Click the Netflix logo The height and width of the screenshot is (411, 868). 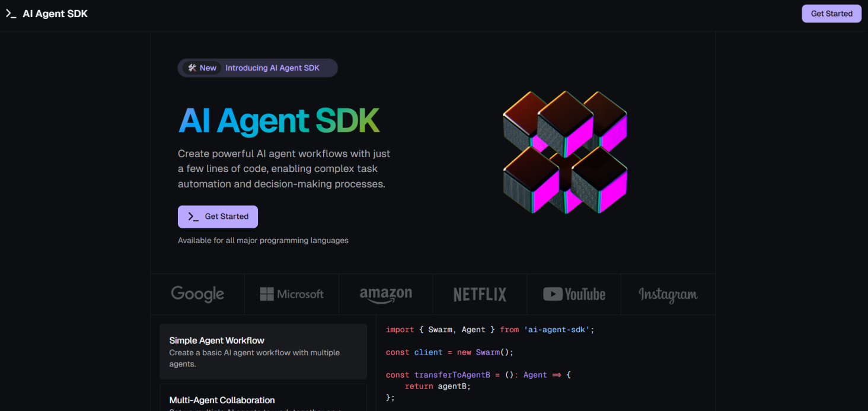(x=480, y=294)
